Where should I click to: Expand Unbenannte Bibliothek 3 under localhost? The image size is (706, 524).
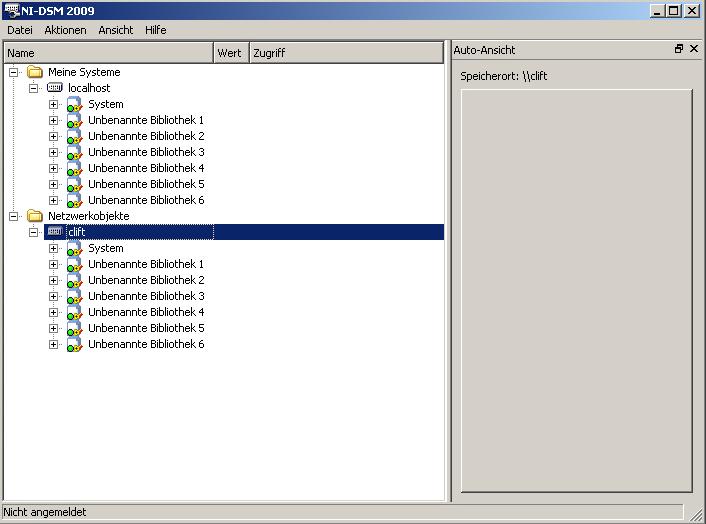click(54, 152)
